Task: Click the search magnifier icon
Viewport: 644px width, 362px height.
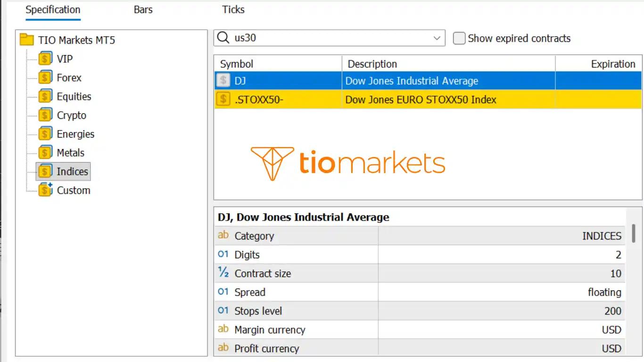Action: (x=223, y=38)
